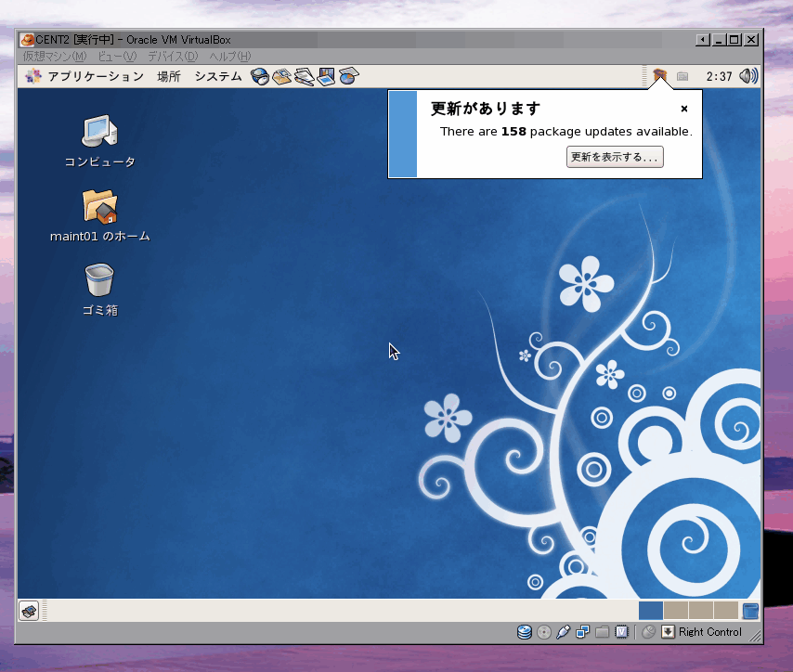Open the volume control speaker icon
793x672 pixels.
point(748,76)
